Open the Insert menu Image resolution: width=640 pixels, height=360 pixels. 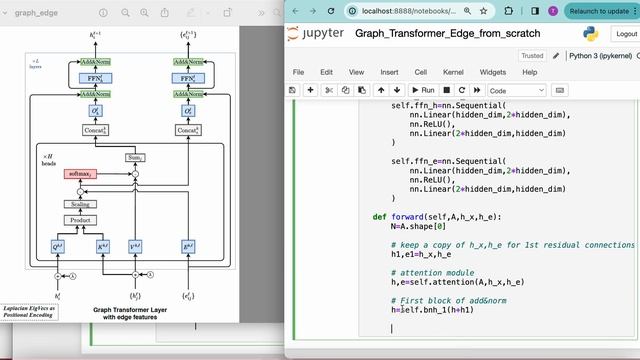point(389,72)
